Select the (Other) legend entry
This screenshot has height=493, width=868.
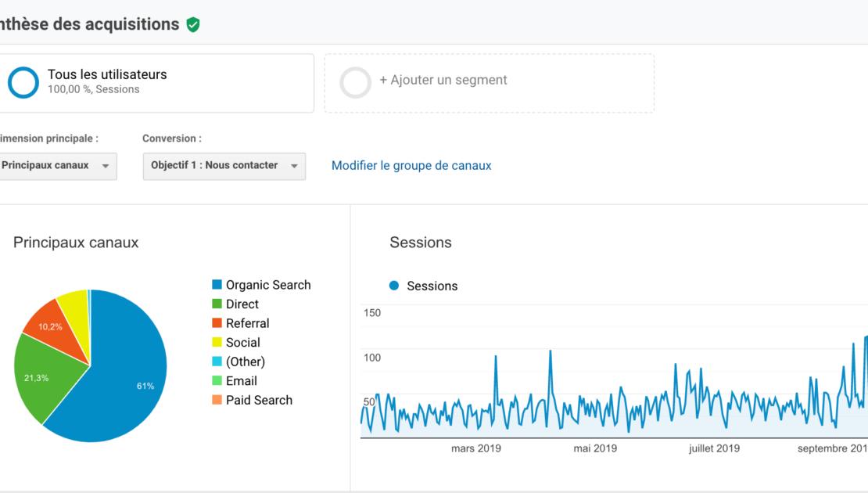tap(245, 362)
